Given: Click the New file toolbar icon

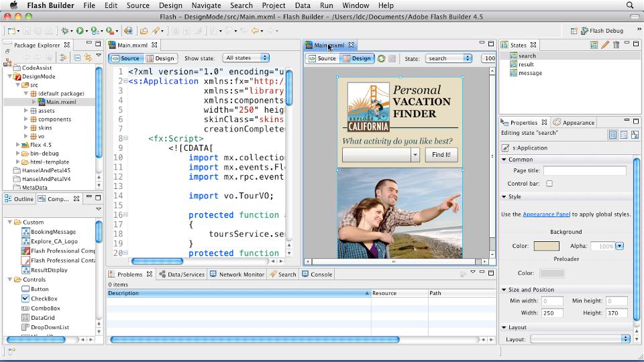Looking at the screenshot, I should 11,31.
